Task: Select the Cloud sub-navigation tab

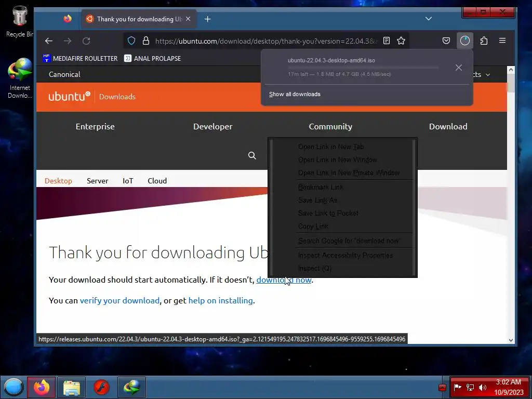Action: [x=157, y=181]
